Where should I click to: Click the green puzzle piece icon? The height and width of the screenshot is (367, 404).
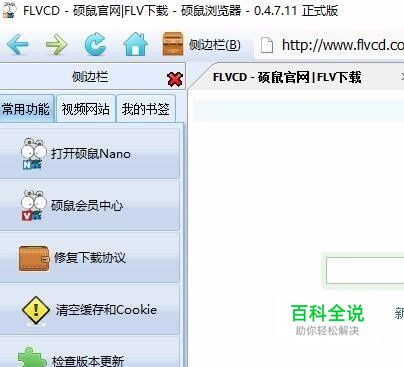click(x=32, y=357)
